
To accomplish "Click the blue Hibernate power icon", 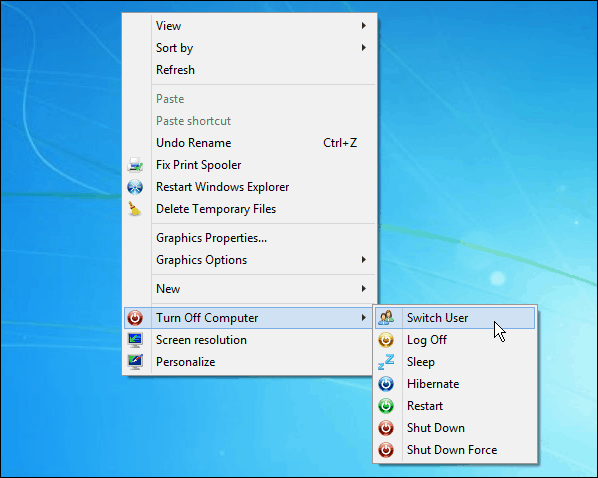I will [x=386, y=384].
